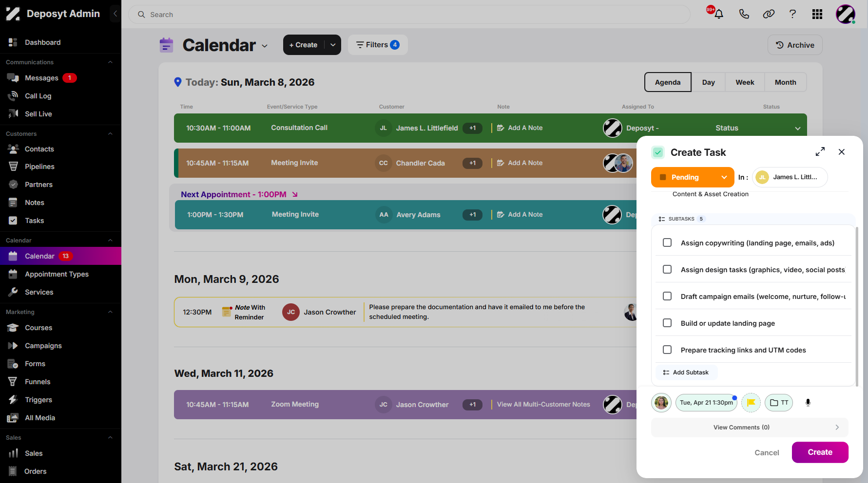Open Sell Live in sidebar

pos(38,114)
